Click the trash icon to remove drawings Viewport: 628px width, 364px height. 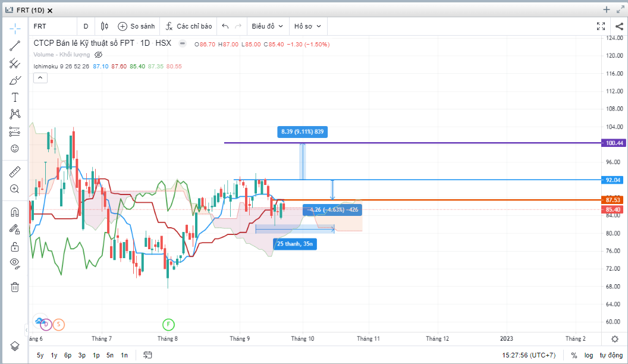(15, 287)
